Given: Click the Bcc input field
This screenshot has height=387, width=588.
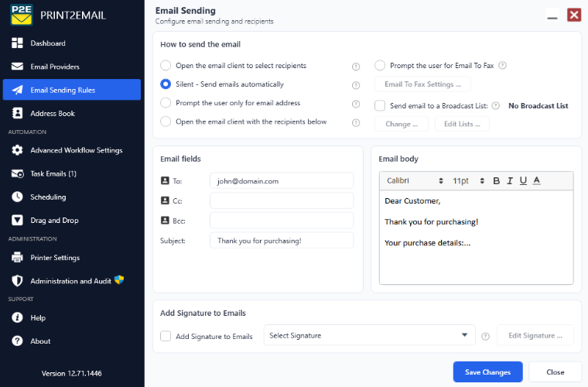Looking at the screenshot, I should pyautogui.click(x=282, y=221).
